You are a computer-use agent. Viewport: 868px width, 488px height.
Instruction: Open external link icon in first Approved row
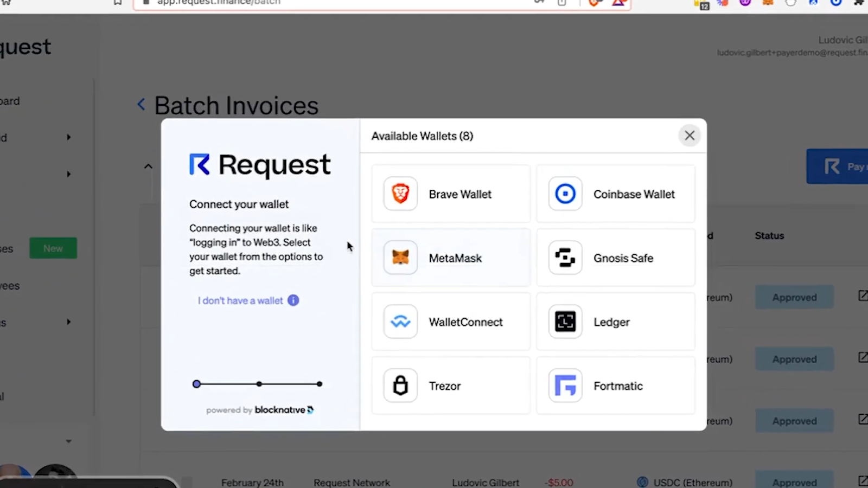(863, 296)
